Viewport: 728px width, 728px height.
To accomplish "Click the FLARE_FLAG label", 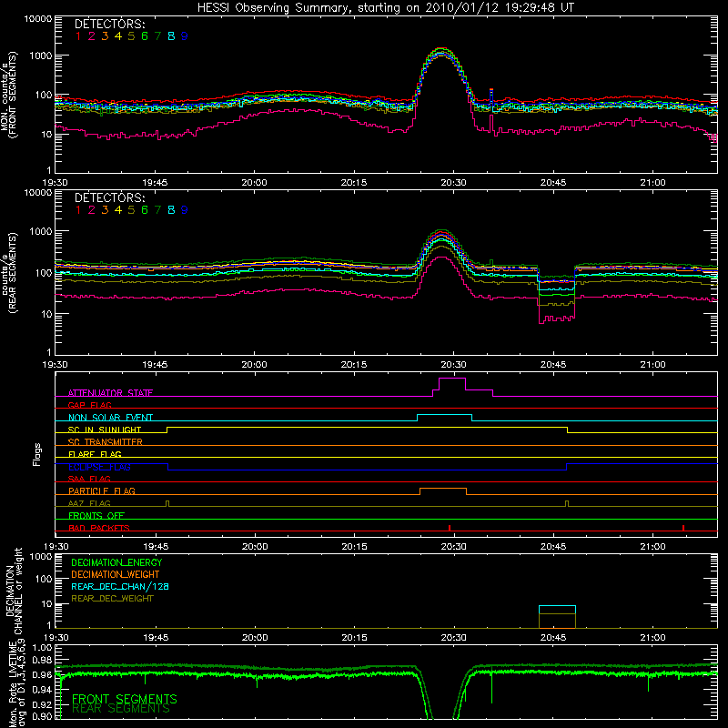I will [x=95, y=454].
